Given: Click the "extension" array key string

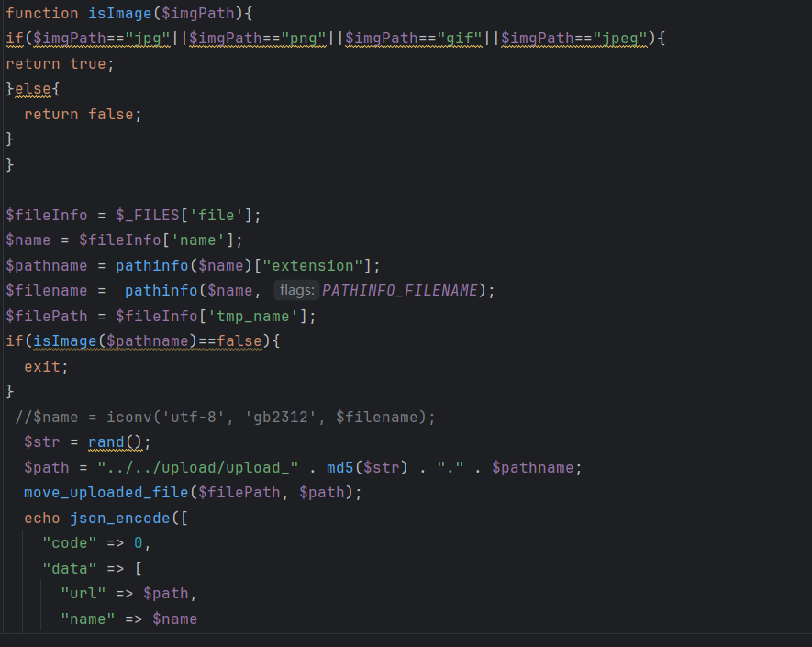Looking at the screenshot, I should click(x=313, y=266).
